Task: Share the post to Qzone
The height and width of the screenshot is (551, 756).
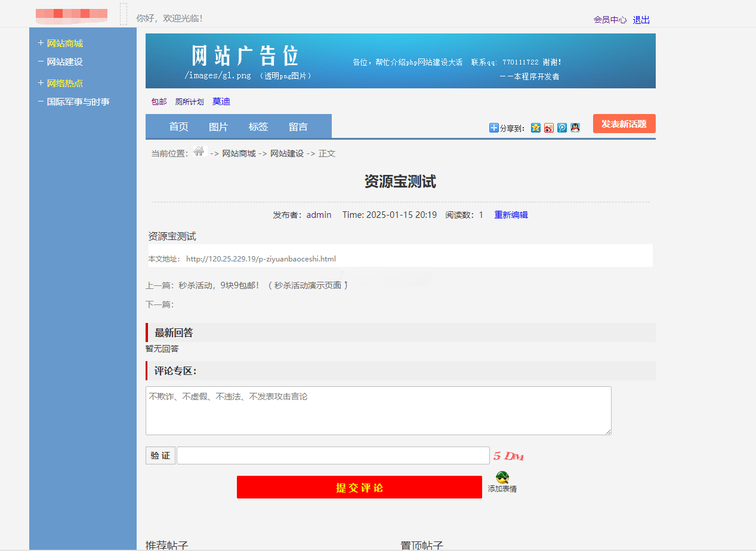Action: tap(535, 128)
